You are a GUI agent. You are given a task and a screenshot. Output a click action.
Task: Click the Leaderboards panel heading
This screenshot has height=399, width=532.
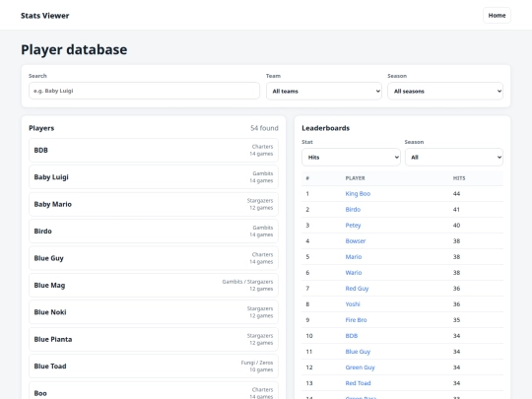tap(325, 128)
